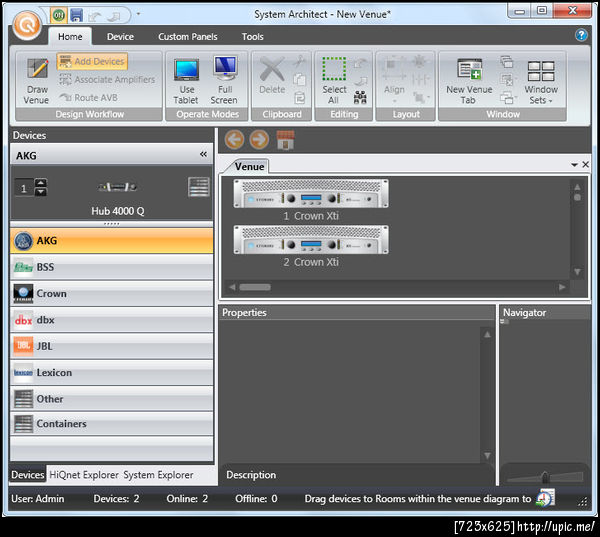
Task: Switch to the HiQnet Explorer tab
Action: pyautogui.click(x=84, y=475)
